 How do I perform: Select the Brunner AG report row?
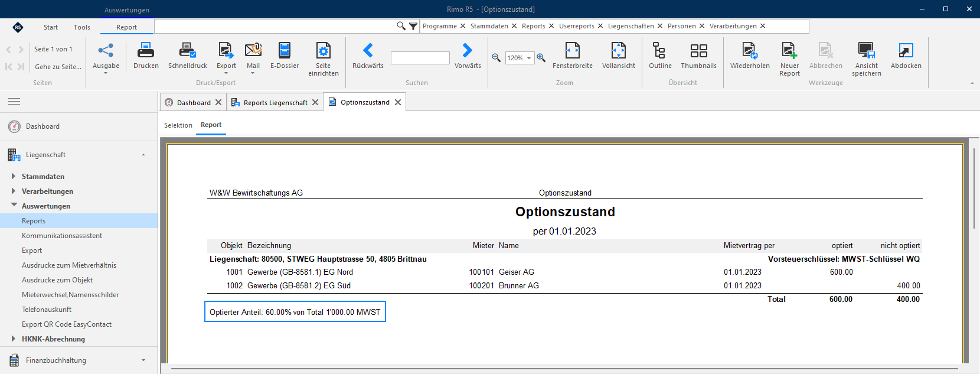coord(564,286)
